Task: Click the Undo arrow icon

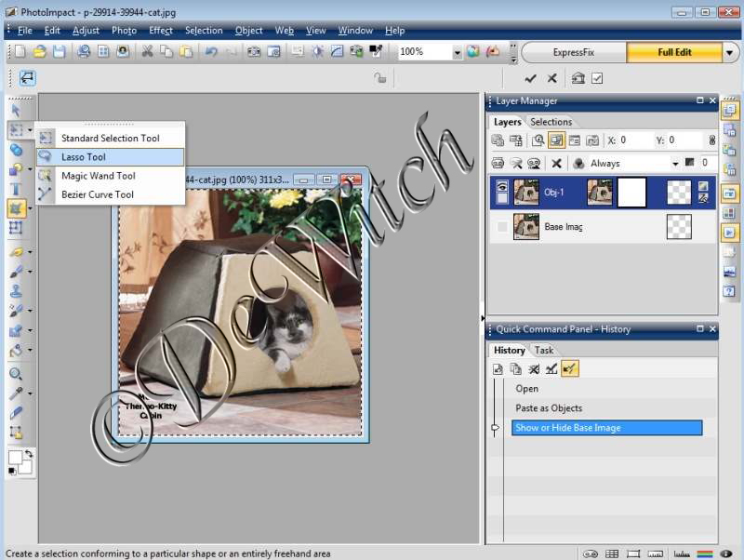Action: (x=212, y=52)
